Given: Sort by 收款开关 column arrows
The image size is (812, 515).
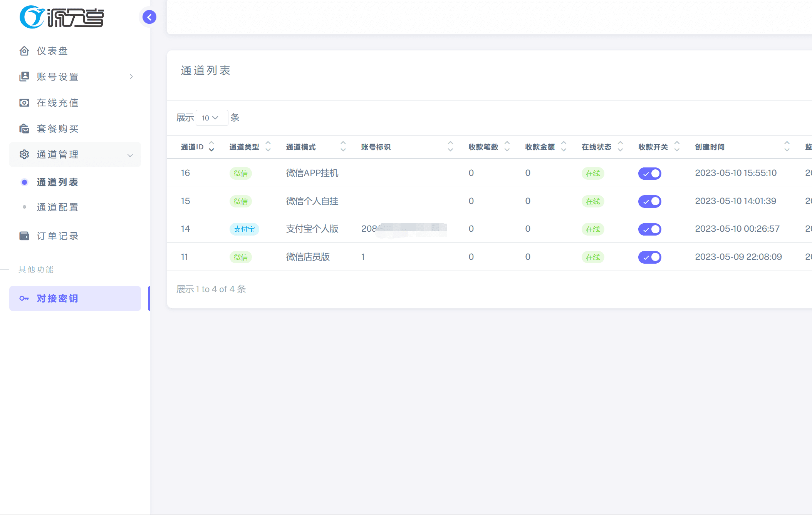Looking at the screenshot, I should pyautogui.click(x=677, y=146).
